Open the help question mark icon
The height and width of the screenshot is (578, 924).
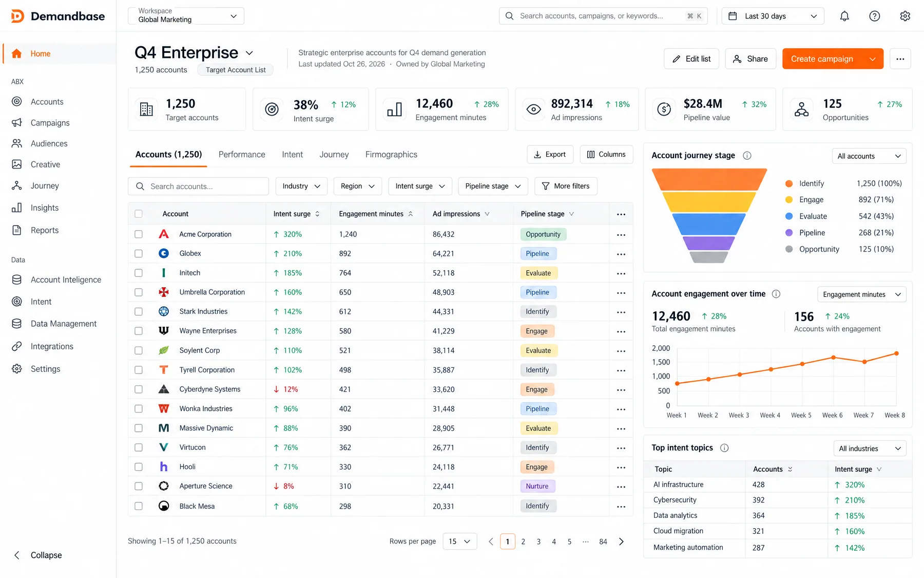click(x=875, y=16)
